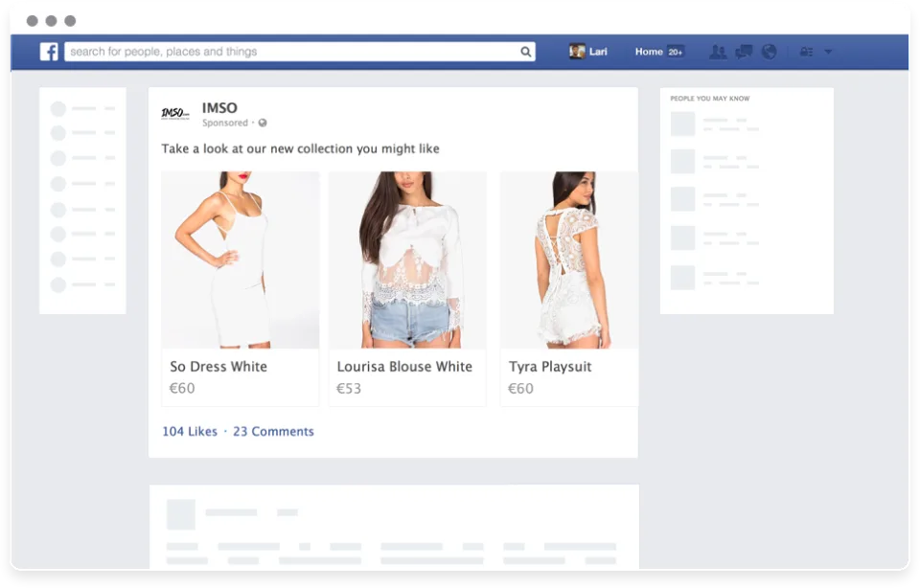View the 104 Likes link
This screenshot has height=588, width=920.
tap(190, 432)
